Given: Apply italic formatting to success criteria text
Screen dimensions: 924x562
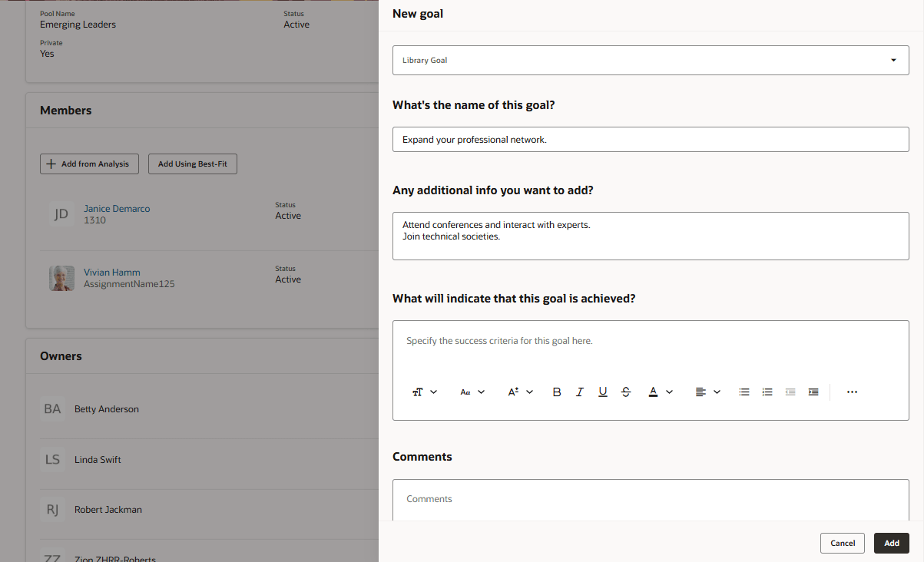Looking at the screenshot, I should pos(579,392).
